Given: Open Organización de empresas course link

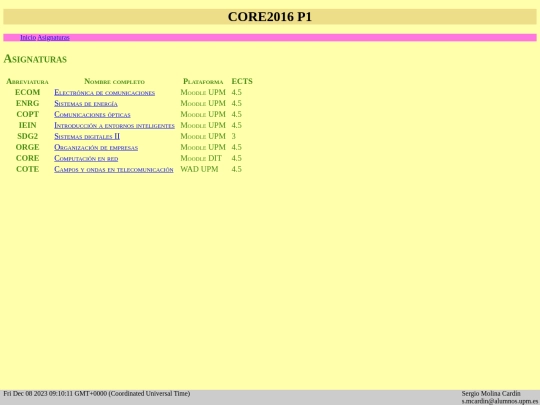Looking at the screenshot, I should [96, 147].
